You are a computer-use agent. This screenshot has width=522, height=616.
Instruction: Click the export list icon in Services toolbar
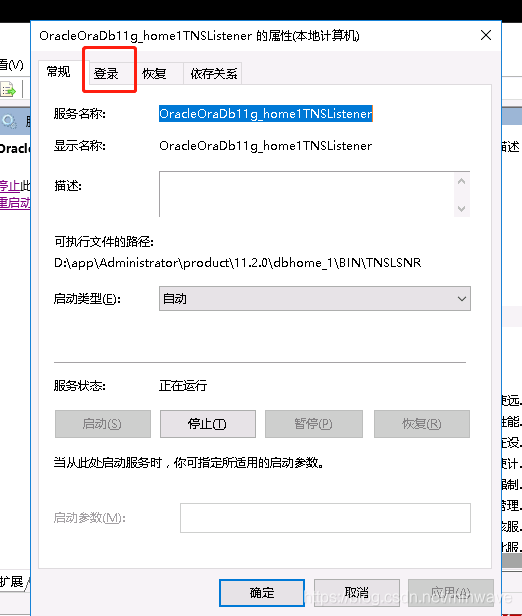(x=8, y=90)
